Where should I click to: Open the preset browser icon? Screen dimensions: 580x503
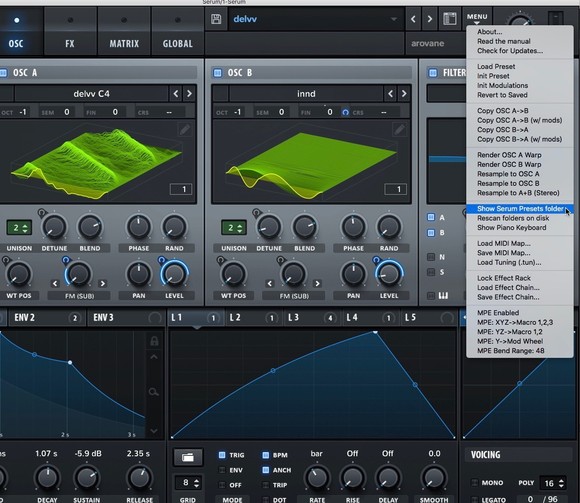click(449, 18)
